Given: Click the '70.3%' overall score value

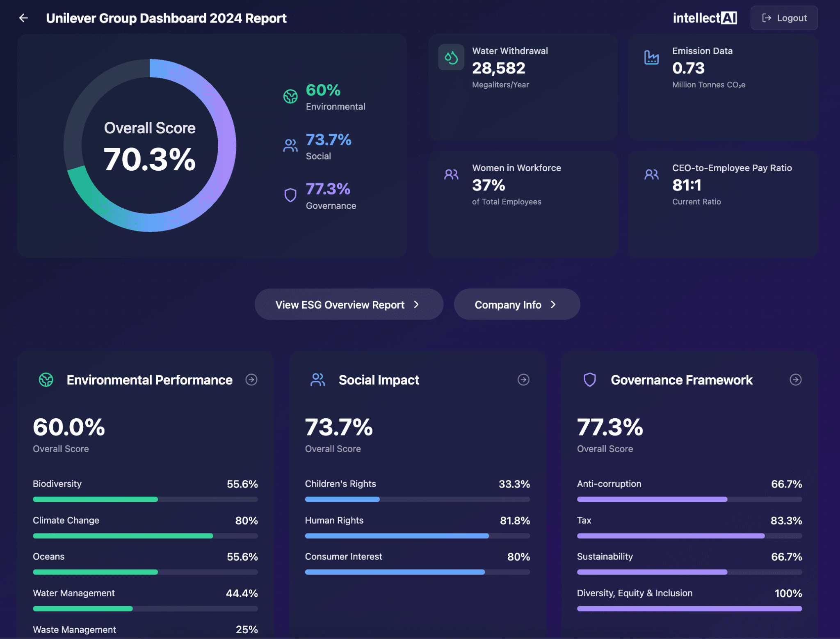Looking at the screenshot, I should point(150,159).
